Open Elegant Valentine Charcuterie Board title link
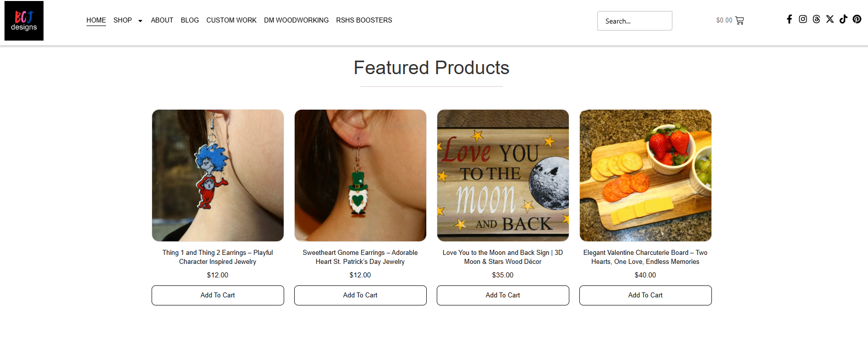868x342 pixels. [645, 257]
